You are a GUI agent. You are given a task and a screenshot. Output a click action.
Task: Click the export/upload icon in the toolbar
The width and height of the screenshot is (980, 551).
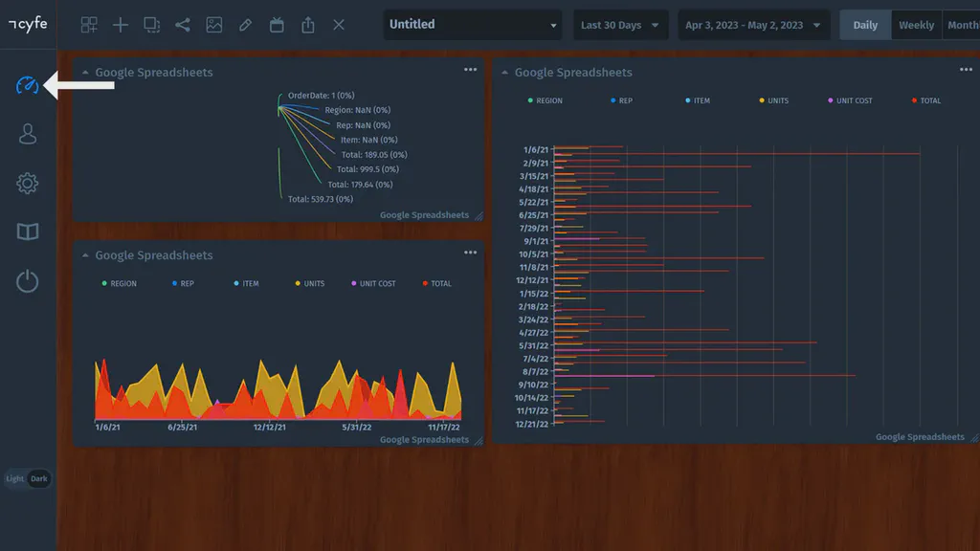pyautogui.click(x=307, y=24)
